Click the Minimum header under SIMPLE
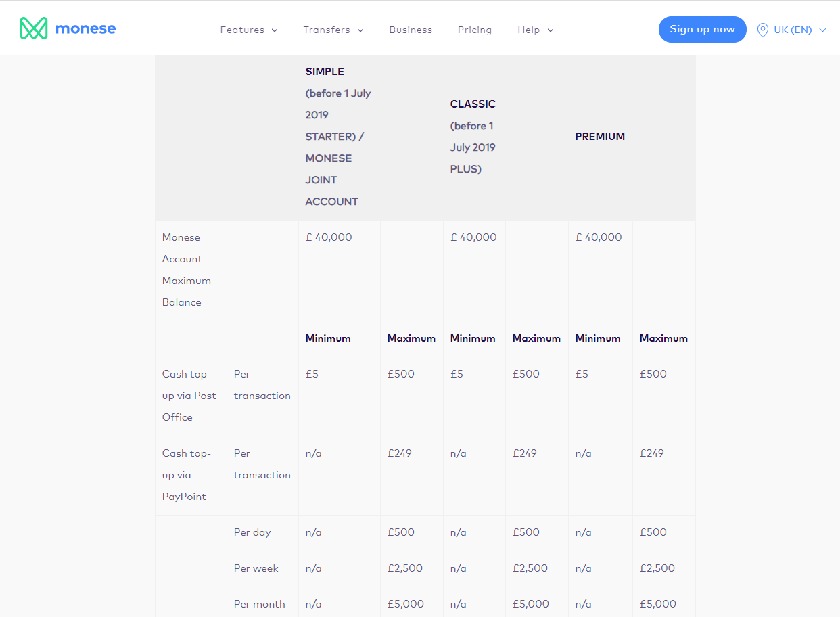Image resolution: width=840 pixels, height=617 pixels. [x=328, y=338]
